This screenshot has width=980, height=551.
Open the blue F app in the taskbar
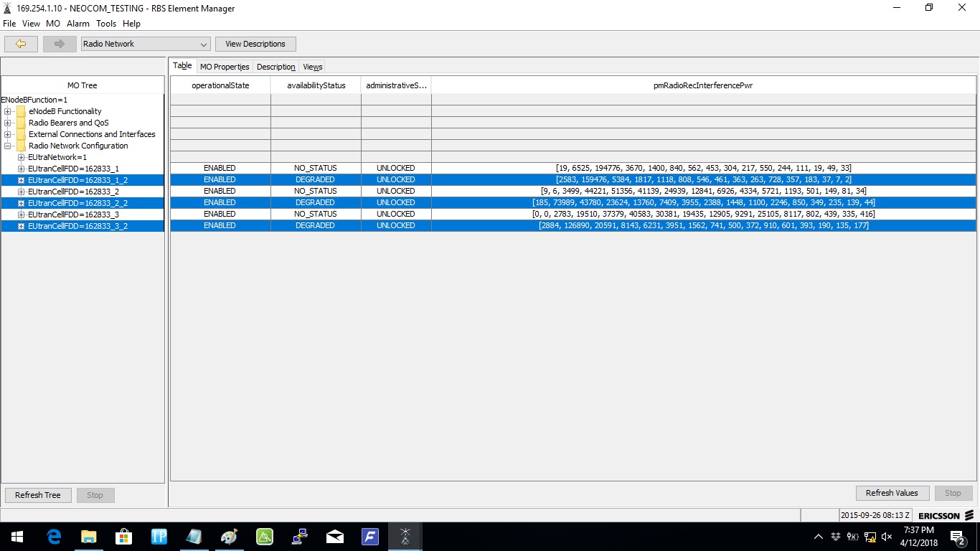(370, 536)
